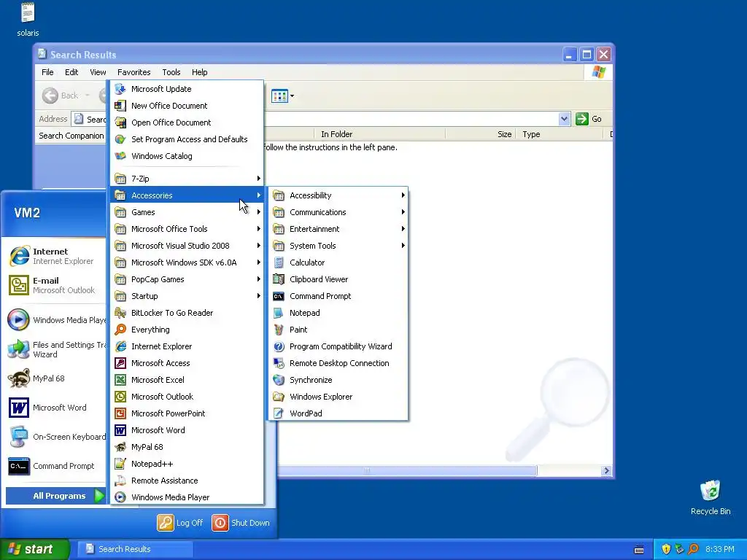The width and height of the screenshot is (747, 560).
Task: Sort by the Size column header
Action: pos(480,134)
